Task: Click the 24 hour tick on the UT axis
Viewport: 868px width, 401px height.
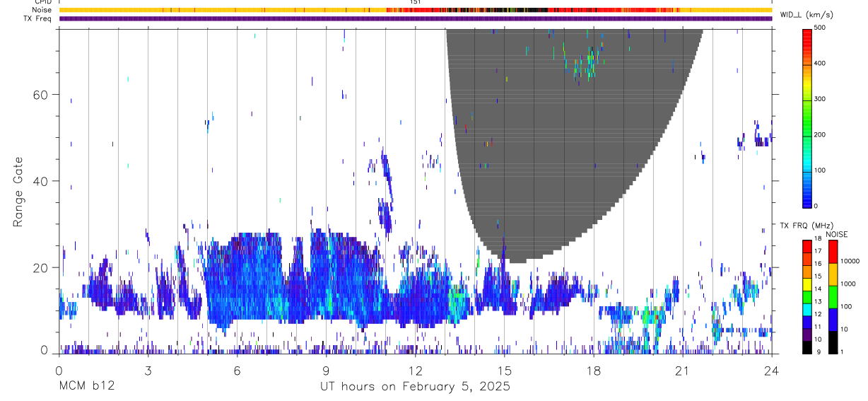Action: (x=771, y=370)
